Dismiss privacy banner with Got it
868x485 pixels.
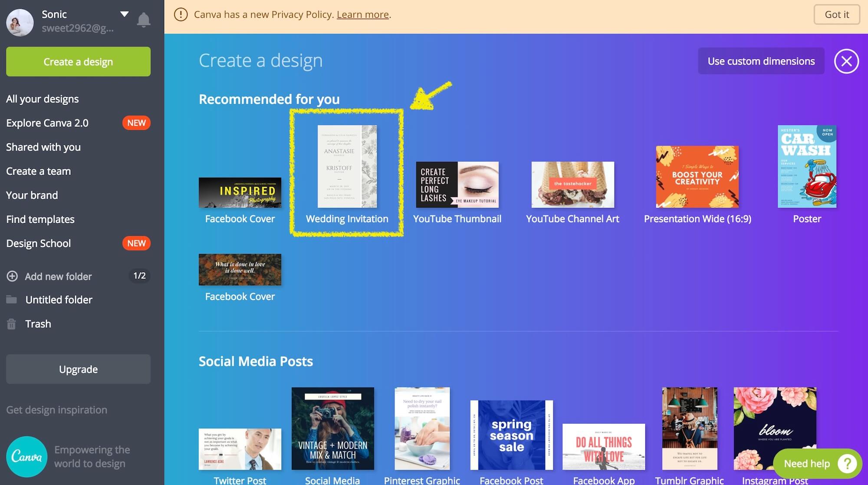pyautogui.click(x=836, y=14)
